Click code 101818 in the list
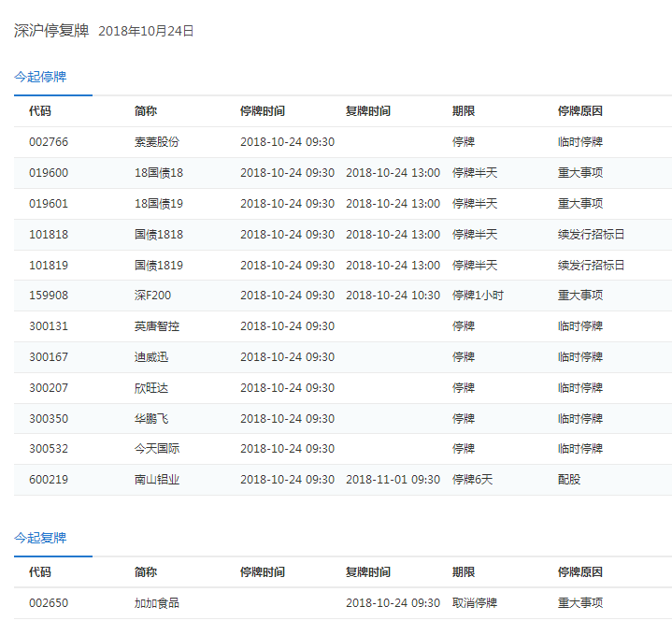Screen dimensions: 672x621 coord(49,235)
